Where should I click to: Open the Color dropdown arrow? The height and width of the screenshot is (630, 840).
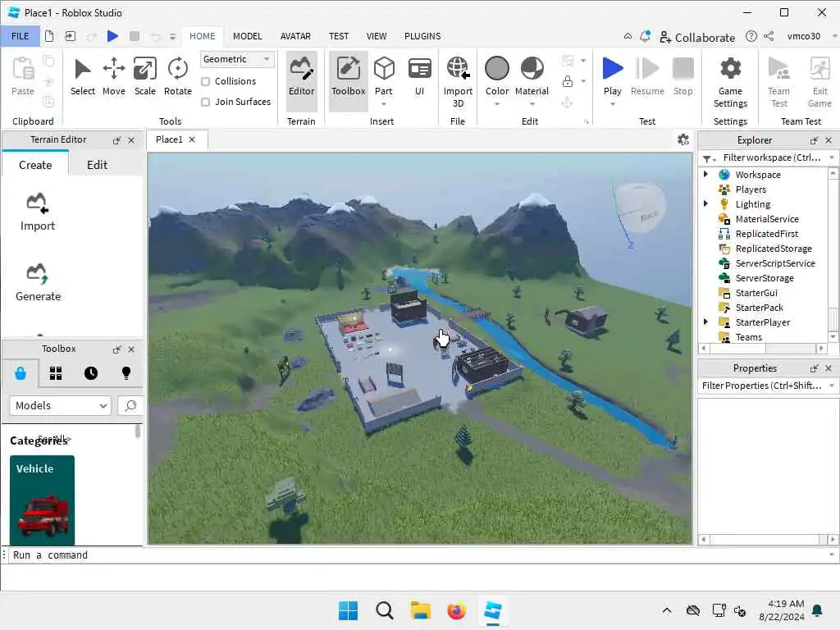point(496,104)
